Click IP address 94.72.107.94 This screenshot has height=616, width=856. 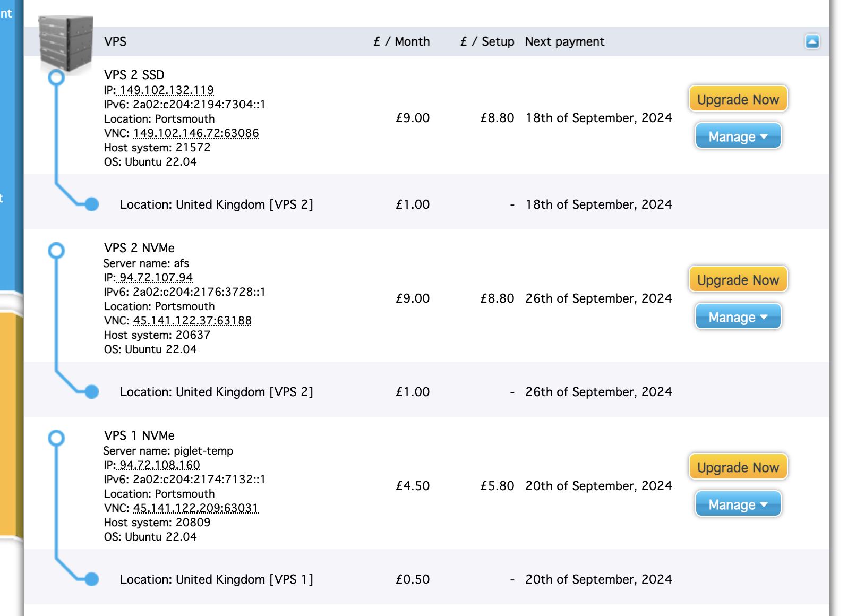tap(156, 278)
